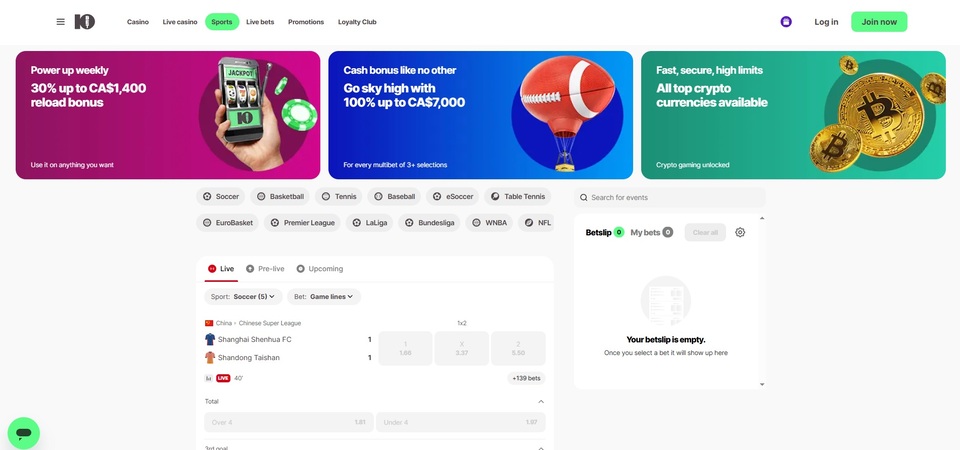Click the Log in link

click(826, 22)
